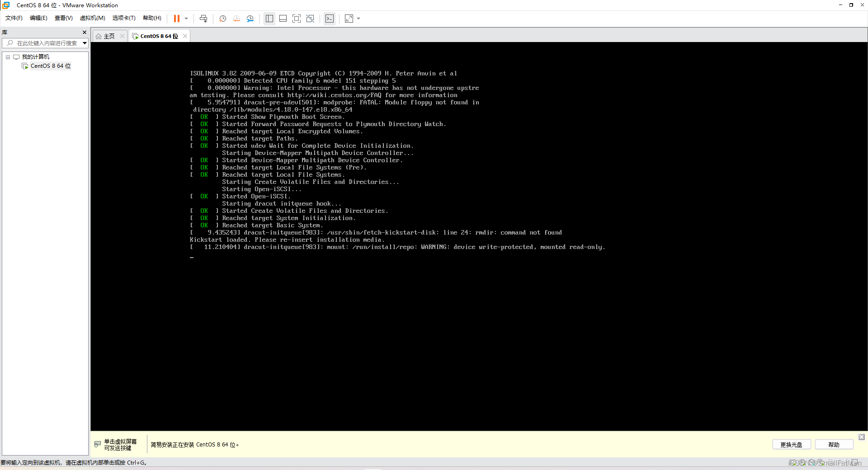Open the power options dropdown next to pause
Image resolution: width=868 pixels, height=470 pixels.
tap(186, 19)
